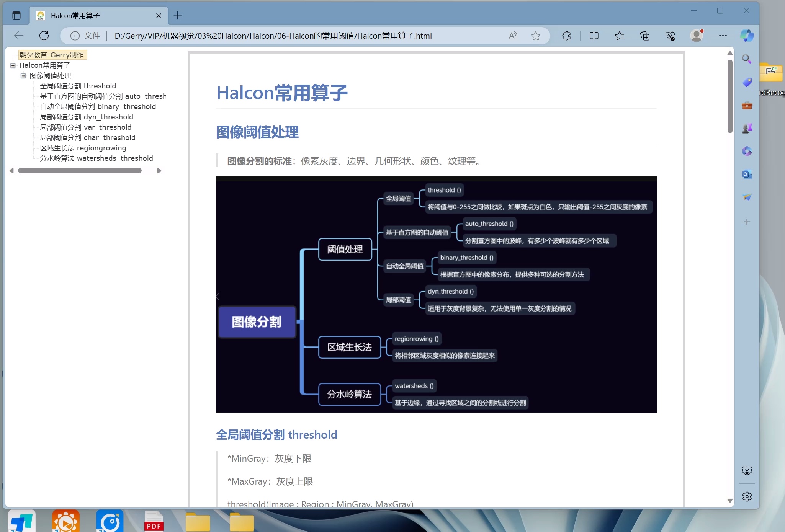
Task: Open Copilot from the Edge toolbar
Action: pos(746,36)
